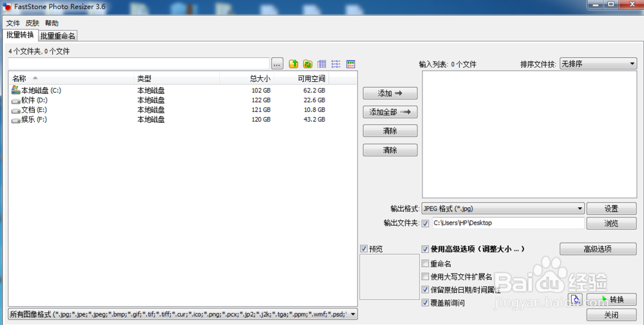644x325 pixels.
Task: Toggle the 输出文件夹 checkbox
Action: [x=426, y=223]
